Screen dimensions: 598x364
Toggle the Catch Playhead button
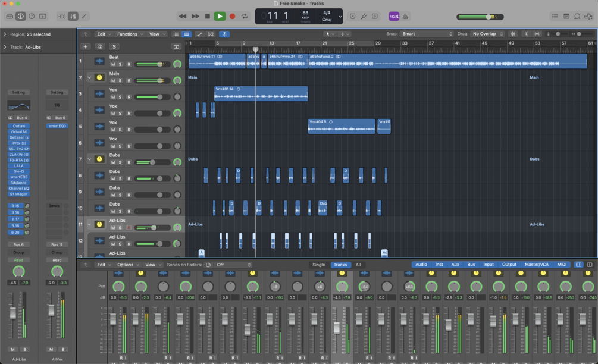tap(225, 34)
